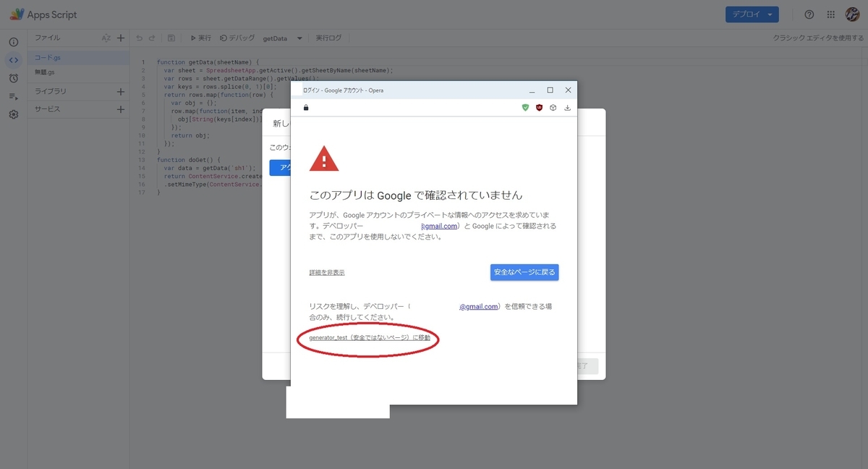Screen dimensions: 868x469
Task: Close the Opera login popup window
Action: [568, 90]
